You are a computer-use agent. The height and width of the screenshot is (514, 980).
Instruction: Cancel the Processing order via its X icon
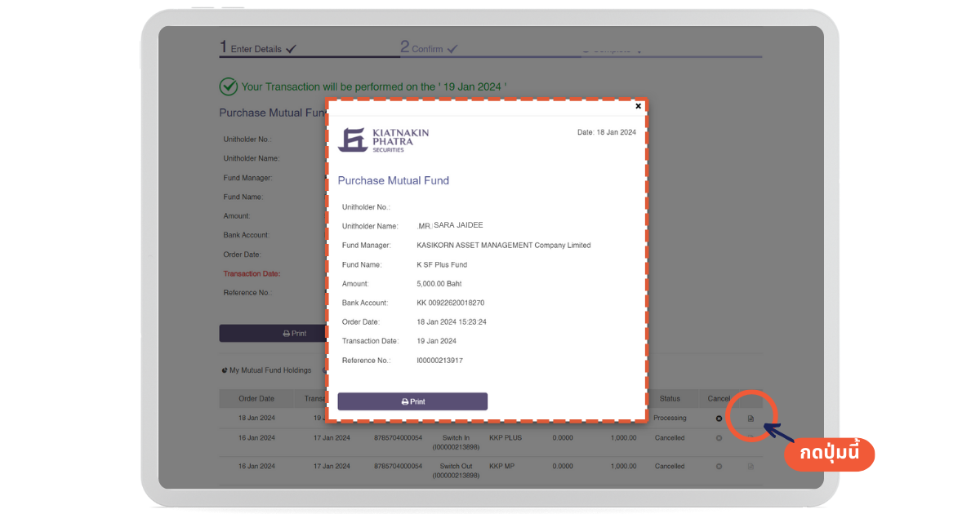tap(719, 419)
